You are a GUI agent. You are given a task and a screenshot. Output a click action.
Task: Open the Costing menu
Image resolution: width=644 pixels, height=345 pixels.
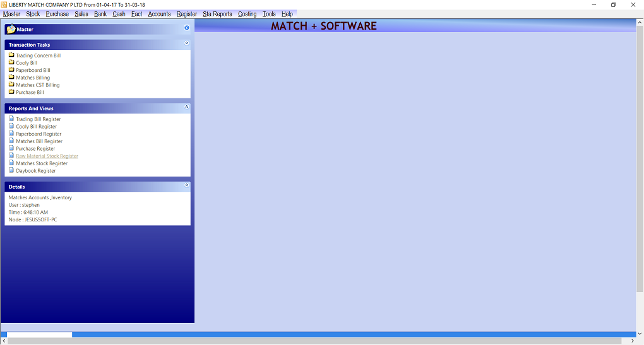tap(247, 14)
